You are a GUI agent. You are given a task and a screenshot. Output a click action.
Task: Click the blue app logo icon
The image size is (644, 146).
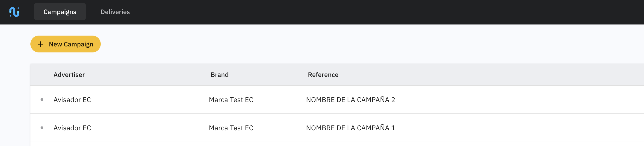(x=14, y=12)
